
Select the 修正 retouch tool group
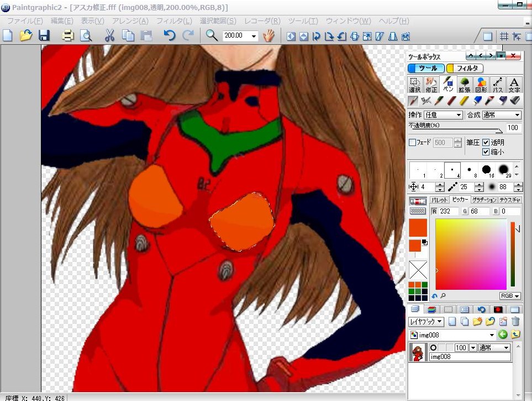coord(431,85)
